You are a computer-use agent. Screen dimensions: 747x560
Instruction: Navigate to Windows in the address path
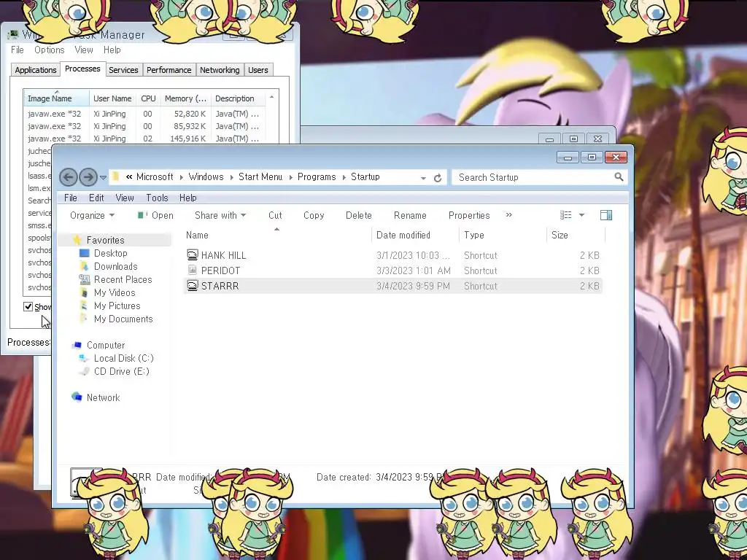[x=206, y=176]
